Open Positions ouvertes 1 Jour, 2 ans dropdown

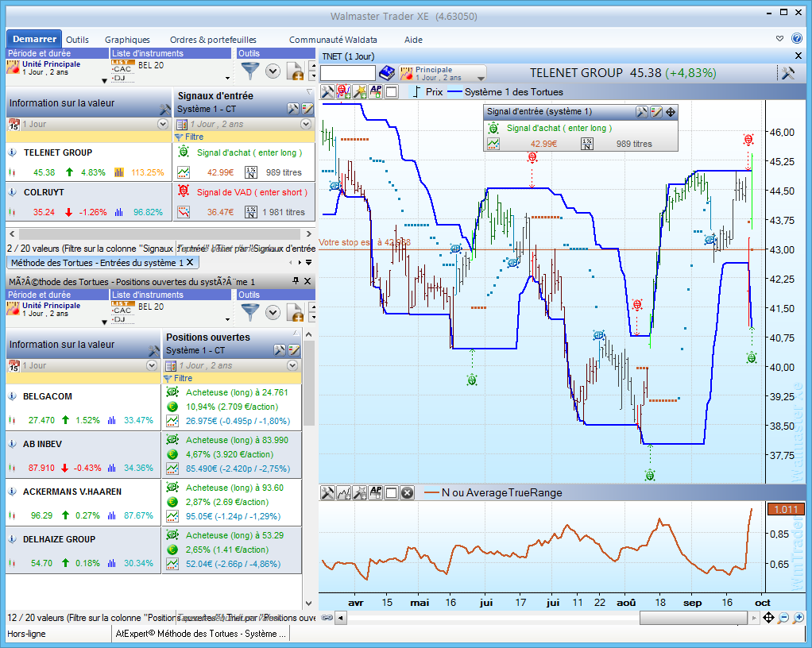292,365
